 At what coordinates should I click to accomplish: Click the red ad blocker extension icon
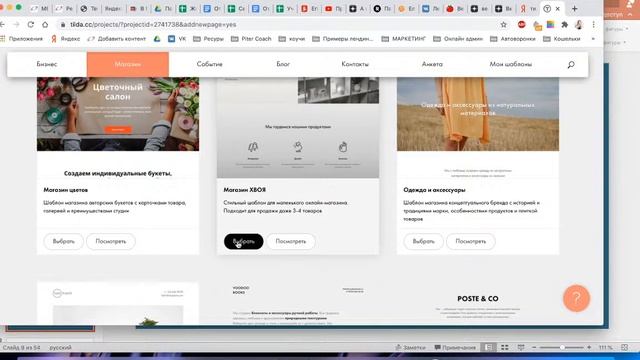[521, 24]
